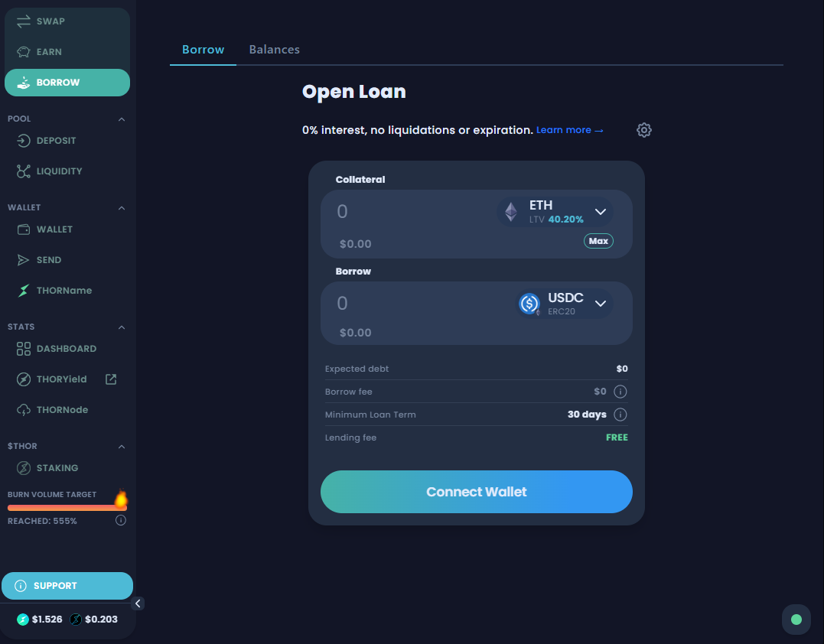Follow the Learn more link
Image resolution: width=824 pixels, height=644 pixels.
click(569, 130)
